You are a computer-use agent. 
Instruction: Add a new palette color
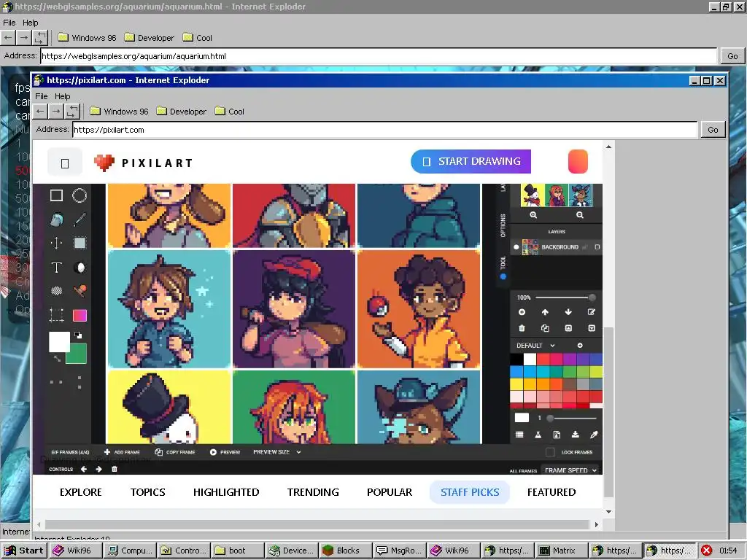(580, 345)
